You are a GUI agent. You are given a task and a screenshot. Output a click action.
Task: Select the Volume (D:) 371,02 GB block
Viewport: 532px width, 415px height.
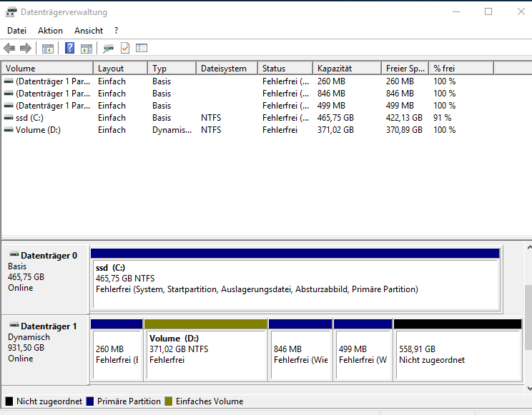(206, 350)
